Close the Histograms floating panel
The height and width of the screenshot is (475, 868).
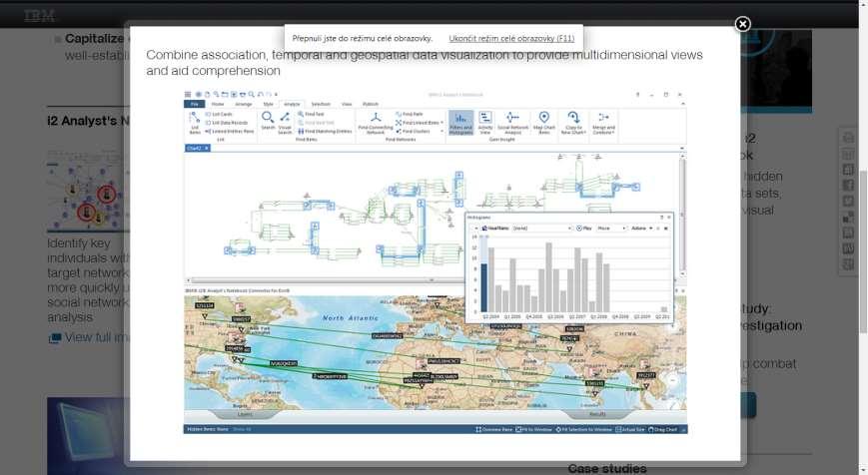coord(668,218)
